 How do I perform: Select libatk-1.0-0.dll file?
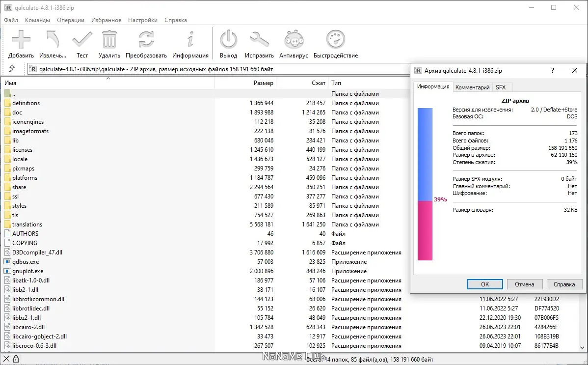point(31,281)
